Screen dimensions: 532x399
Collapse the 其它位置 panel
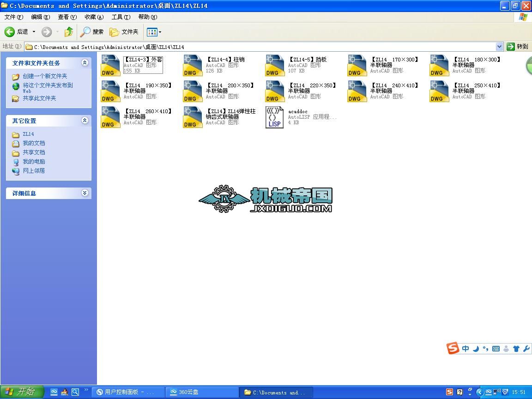pyautogui.click(x=85, y=120)
